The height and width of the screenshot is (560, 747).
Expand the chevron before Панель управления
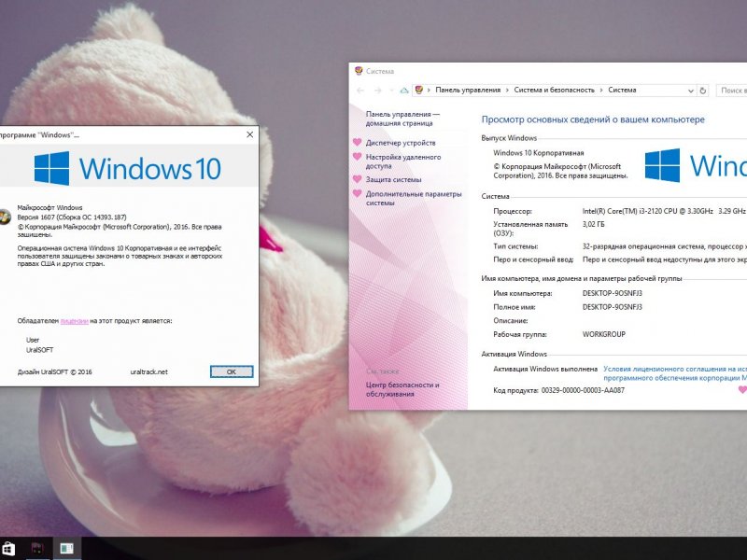click(x=429, y=90)
